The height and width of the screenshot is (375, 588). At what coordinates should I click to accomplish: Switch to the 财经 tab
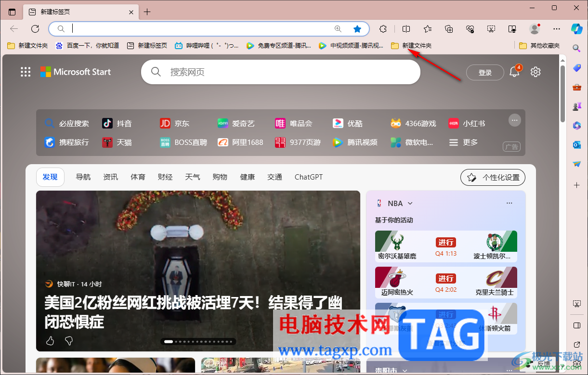click(165, 177)
